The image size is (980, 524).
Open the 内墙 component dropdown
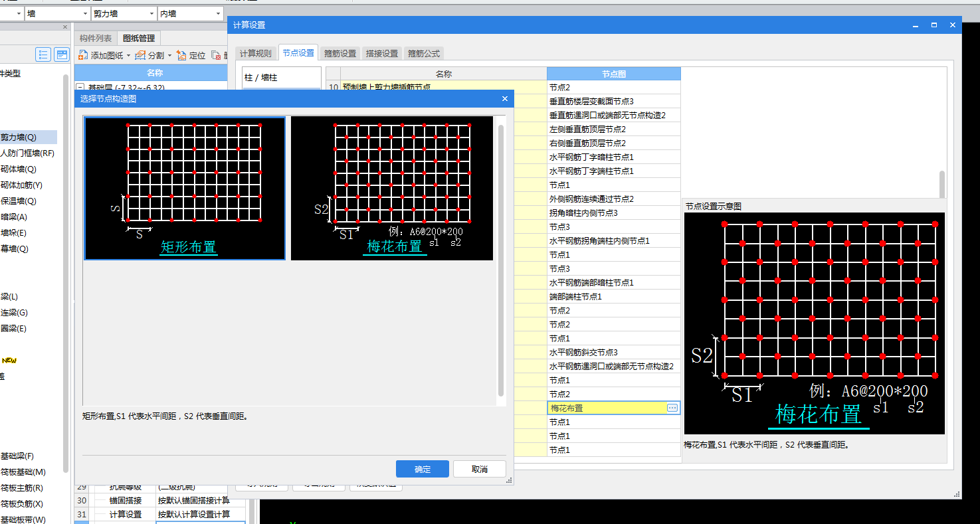pos(218,14)
